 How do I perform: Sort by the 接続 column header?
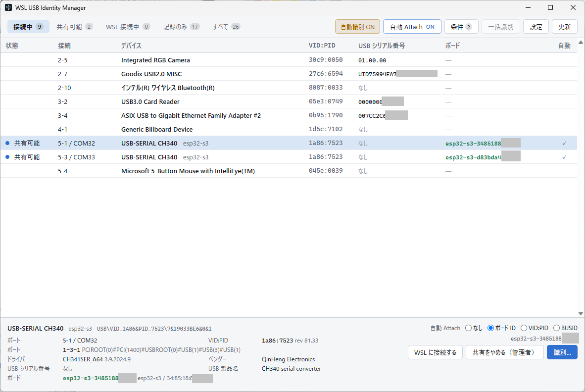[64, 46]
